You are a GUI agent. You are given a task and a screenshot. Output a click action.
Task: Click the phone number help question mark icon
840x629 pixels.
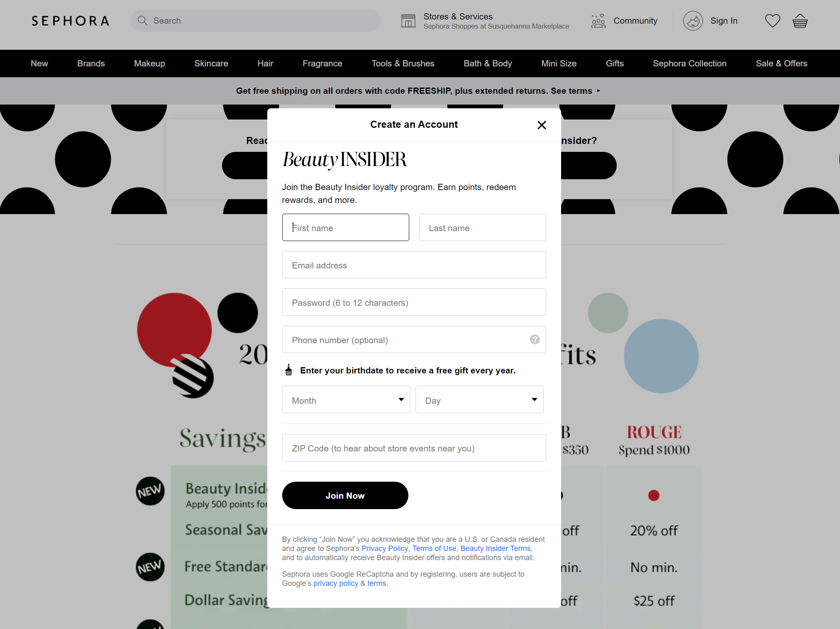coord(535,340)
